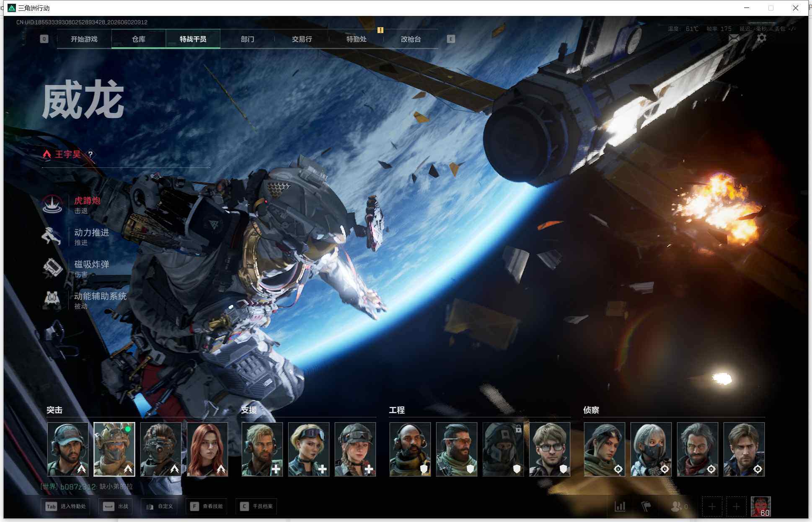Open the 自定义 customize button
812x522 pixels.
(159, 507)
